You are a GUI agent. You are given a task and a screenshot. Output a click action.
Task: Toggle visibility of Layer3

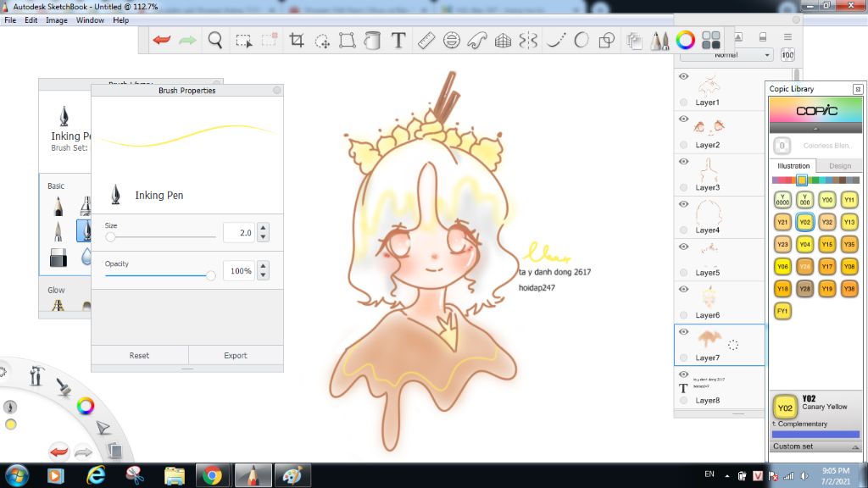click(684, 162)
